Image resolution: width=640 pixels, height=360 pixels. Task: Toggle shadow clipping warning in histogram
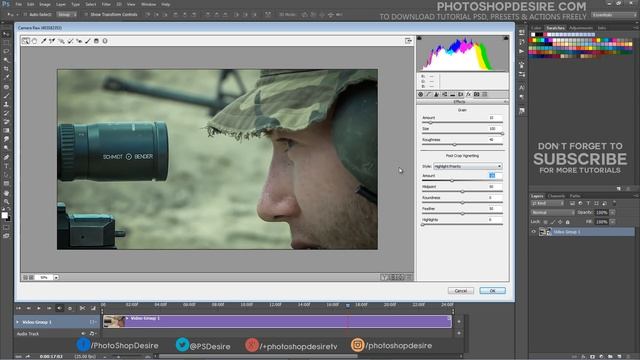coord(419,38)
